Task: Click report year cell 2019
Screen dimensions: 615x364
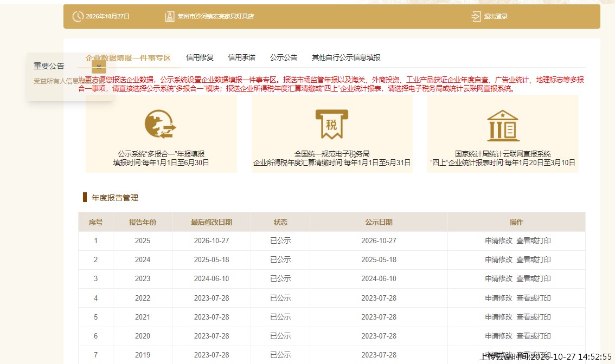Action: (x=143, y=355)
